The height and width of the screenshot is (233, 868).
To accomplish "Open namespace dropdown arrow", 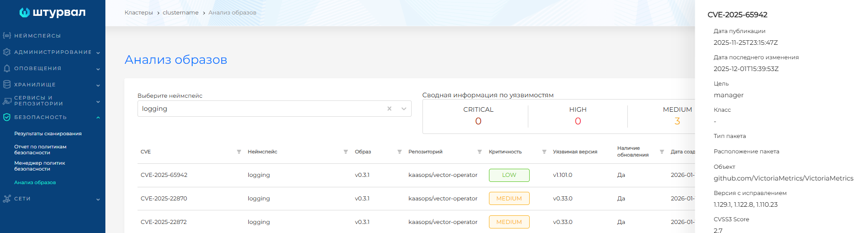I will 404,109.
